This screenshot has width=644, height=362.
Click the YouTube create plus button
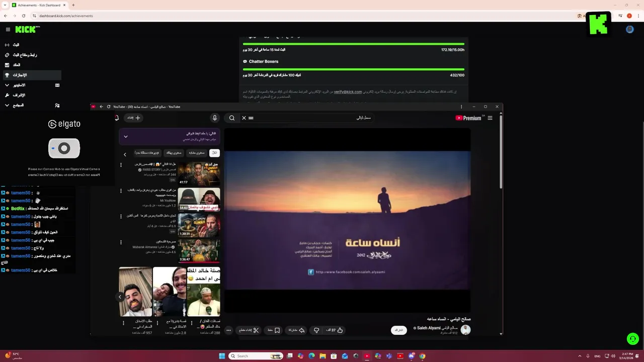pos(134,118)
